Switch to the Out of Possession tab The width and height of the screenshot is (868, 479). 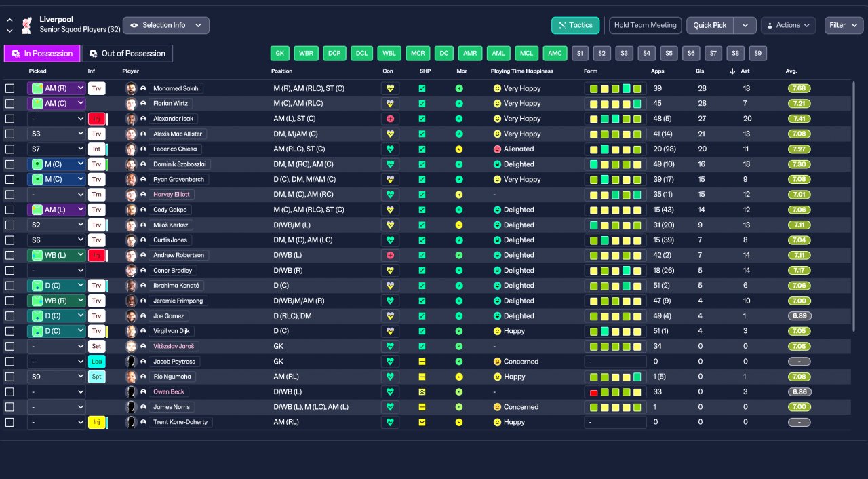click(127, 54)
